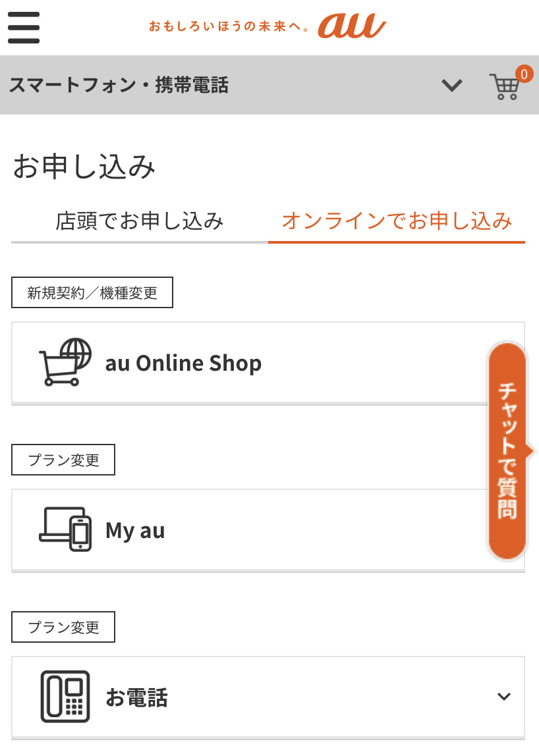Click the laptop and phone icon
The height and width of the screenshot is (756, 539).
[x=65, y=529]
